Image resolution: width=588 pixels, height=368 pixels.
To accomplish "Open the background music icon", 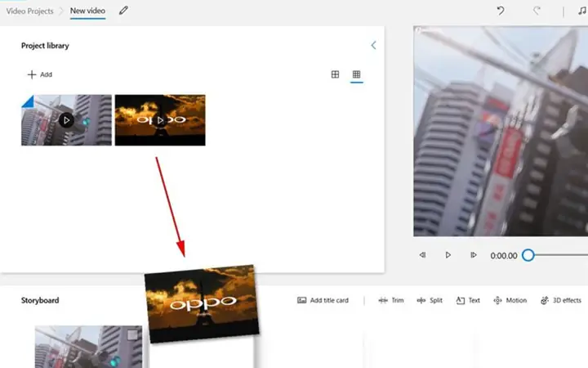I will pos(582,11).
